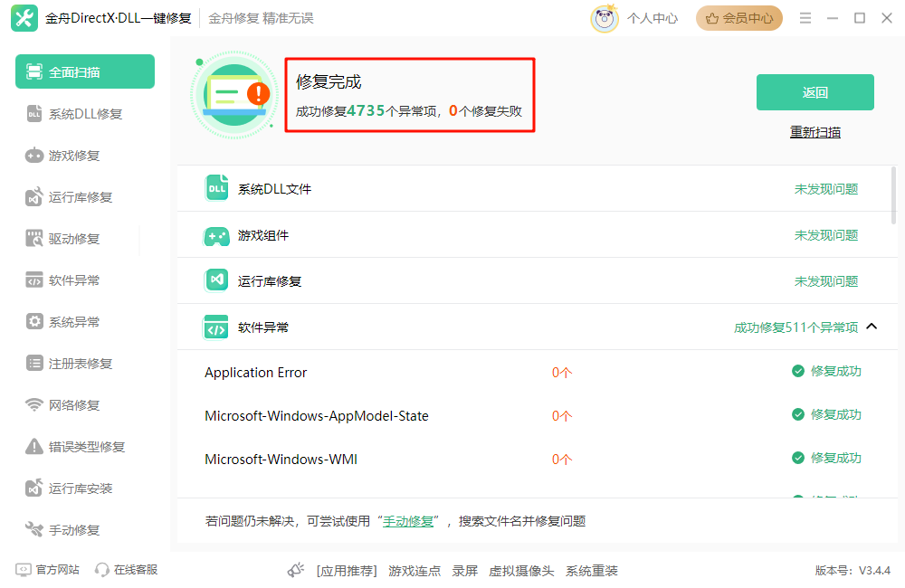Click the 返回 button
Image resolution: width=905 pixels, height=588 pixels.
point(814,91)
